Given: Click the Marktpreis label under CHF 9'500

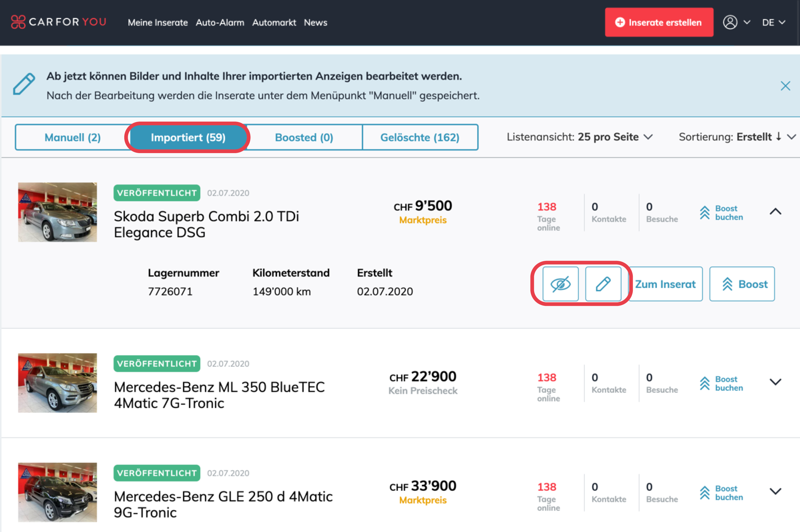Looking at the screenshot, I should click(x=423, y=220).
